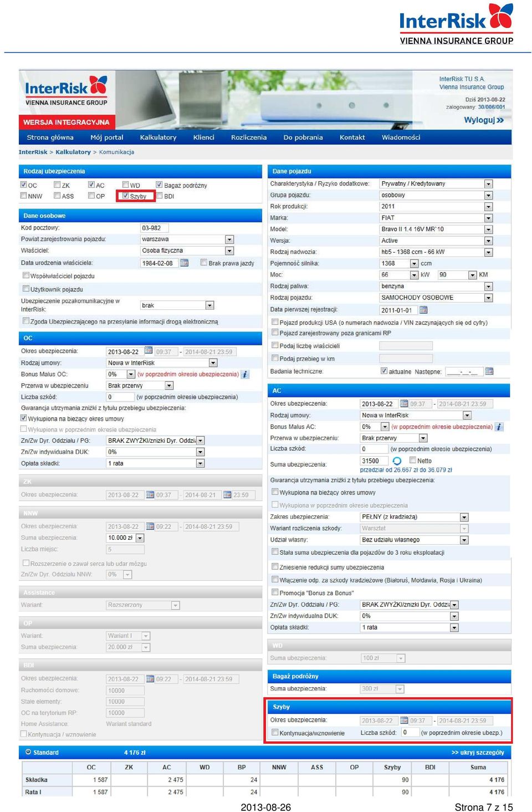Toggle the Szyby checkbox
This screenshot has height=812, width=532.
coord(126,196)
